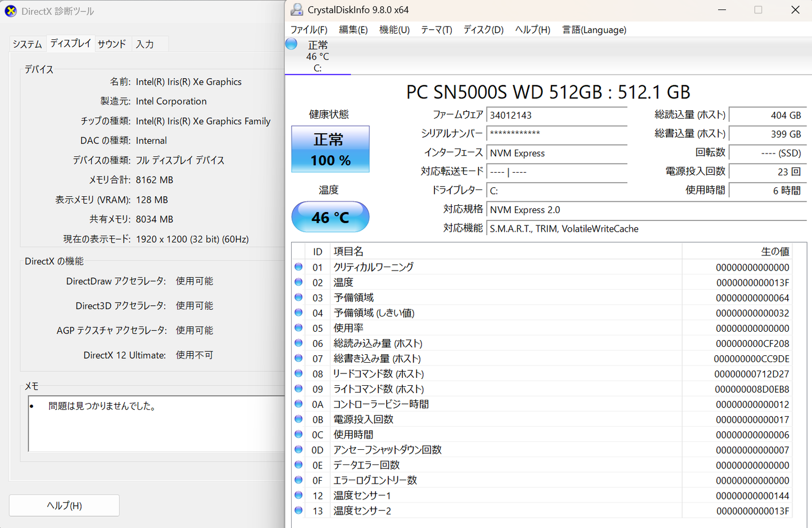Click the ファームウェア field showing 34012143
The width and height of the screenshot is (812, 528).
point(557,115)
